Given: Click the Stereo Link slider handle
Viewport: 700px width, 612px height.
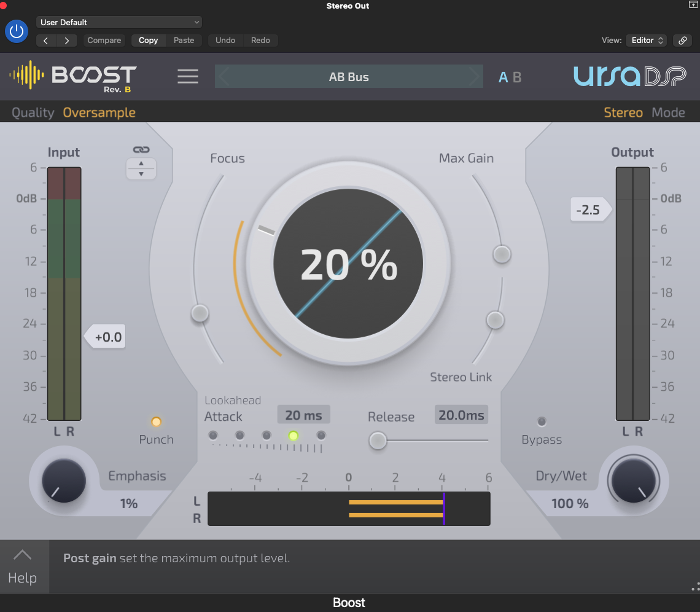Looking at the screenshot, I should pos(495,320).
